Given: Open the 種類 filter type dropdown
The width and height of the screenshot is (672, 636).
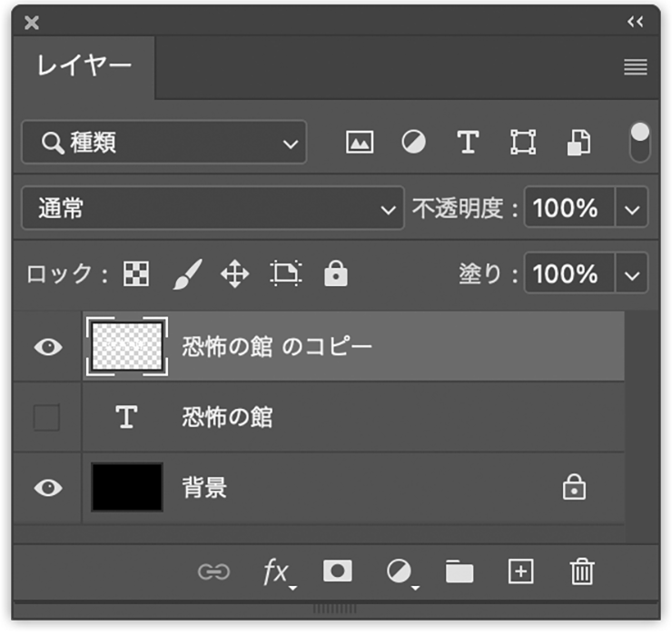Looking at the screenshot, I should pos(163,143).
